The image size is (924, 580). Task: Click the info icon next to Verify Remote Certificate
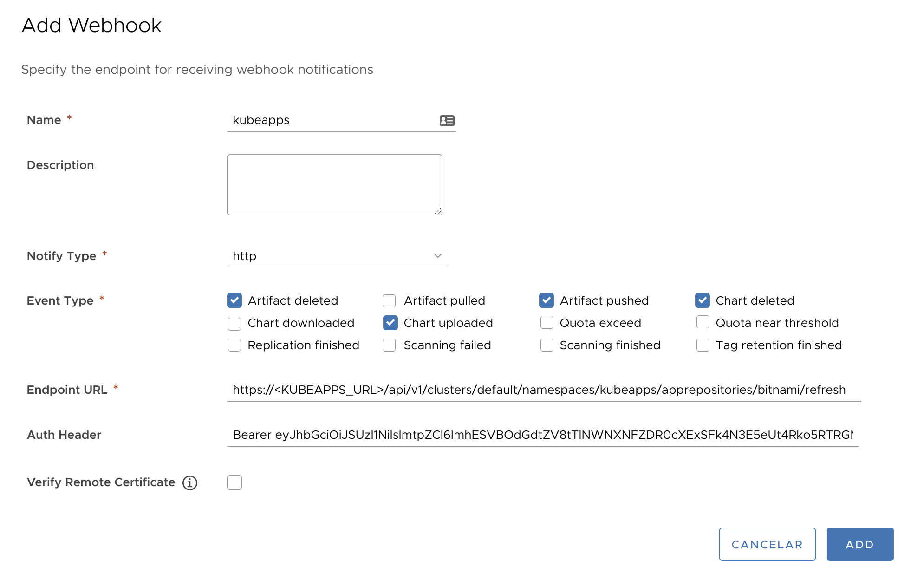[x=190, y=482]
